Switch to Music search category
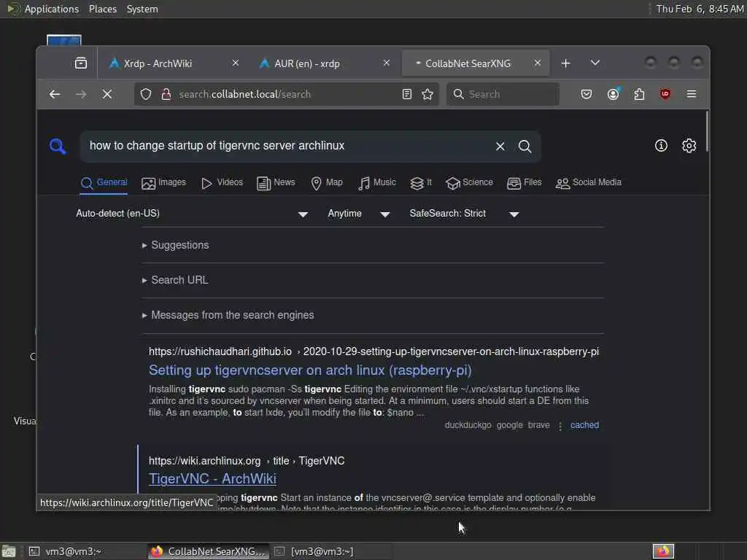The height and width of the screenshot is (560, 747). (377, 182)
